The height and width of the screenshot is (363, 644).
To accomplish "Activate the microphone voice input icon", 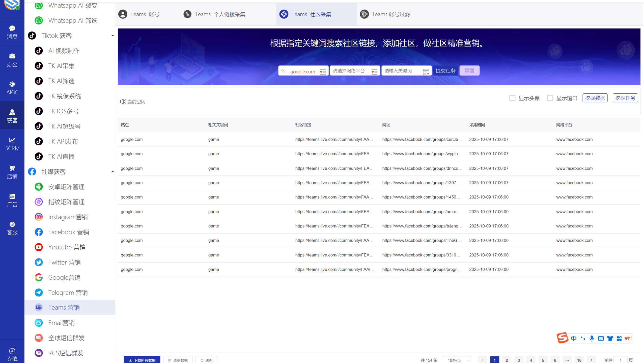I will pyautogui.click(x=592, y=338).
